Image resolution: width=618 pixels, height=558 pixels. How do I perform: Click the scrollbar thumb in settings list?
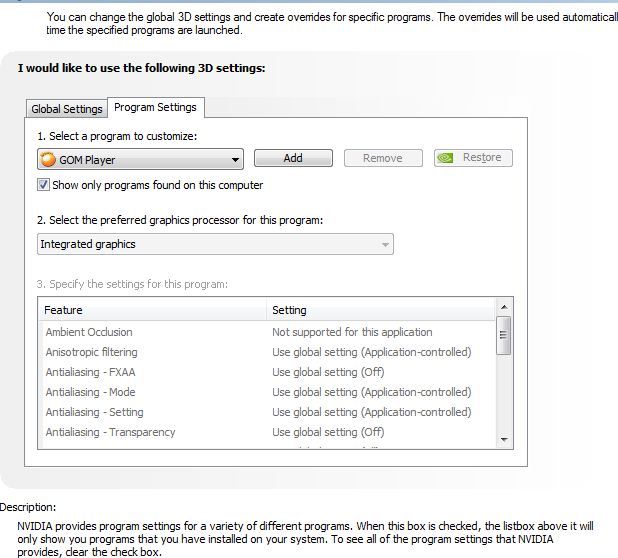tap(503, 335)
